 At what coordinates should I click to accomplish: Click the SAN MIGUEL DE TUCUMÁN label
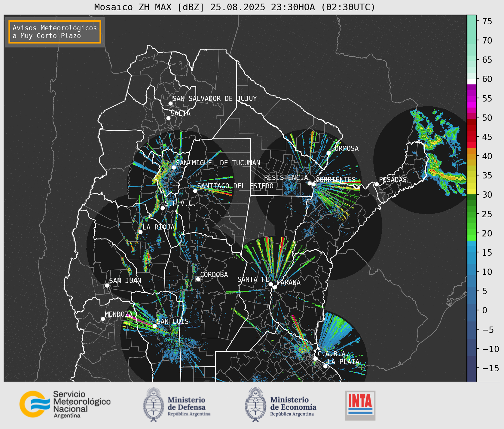tap(218, 163)
